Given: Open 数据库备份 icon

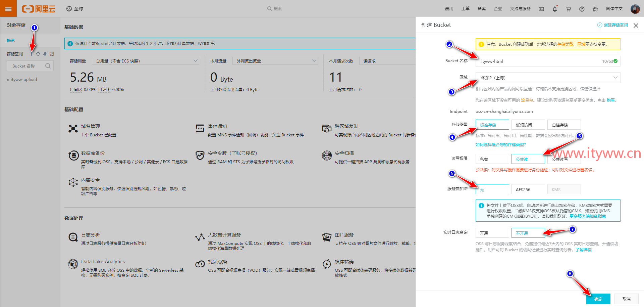Looking at the screenshot, I should tap(73, 156).
